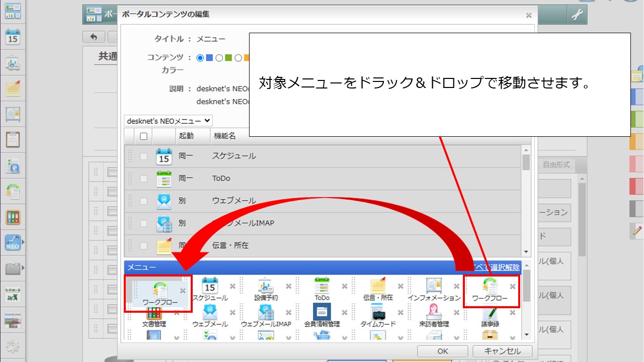Click the 自由形式 tab on the right
Image resolution: width=644 pixels, height=362 pixels.
coord(556,165)
